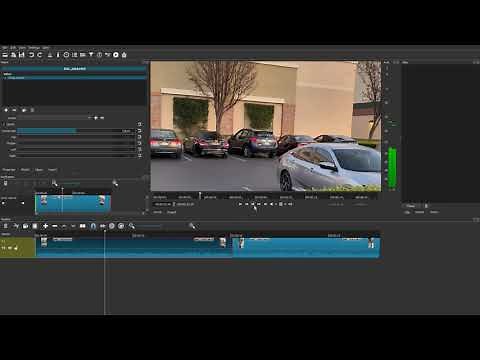The width and height of the screenshot is (480, 360).
Task: Switch to the Playlist tab below the filter panel
Action: pos(25,170)
